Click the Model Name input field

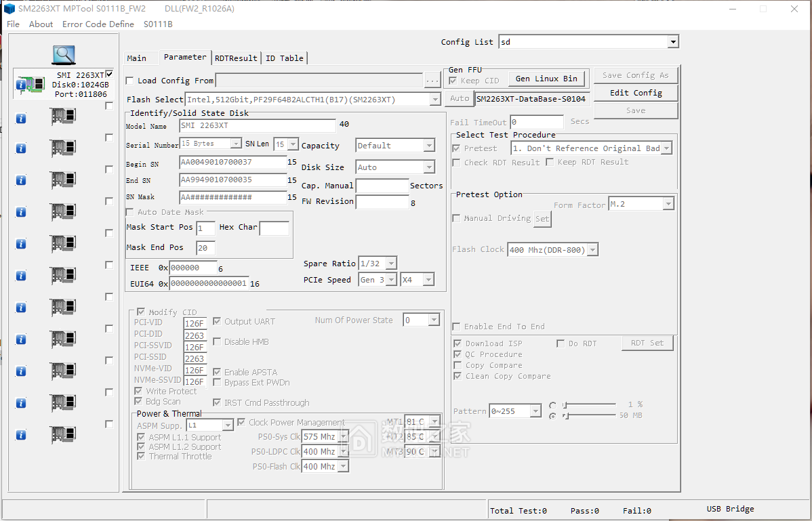coord(258,126)
